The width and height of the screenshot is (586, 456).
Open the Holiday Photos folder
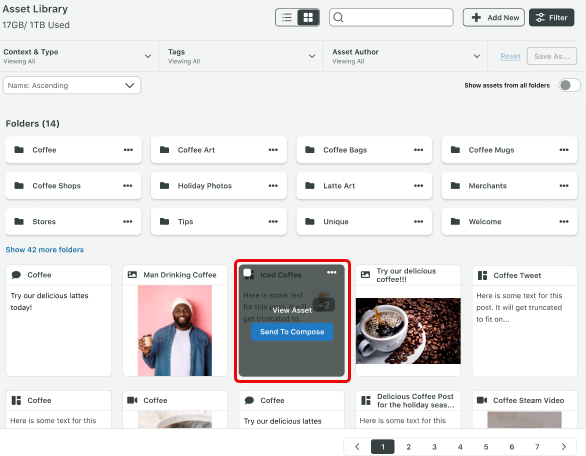pyautogui.click(x=219, y=186)
